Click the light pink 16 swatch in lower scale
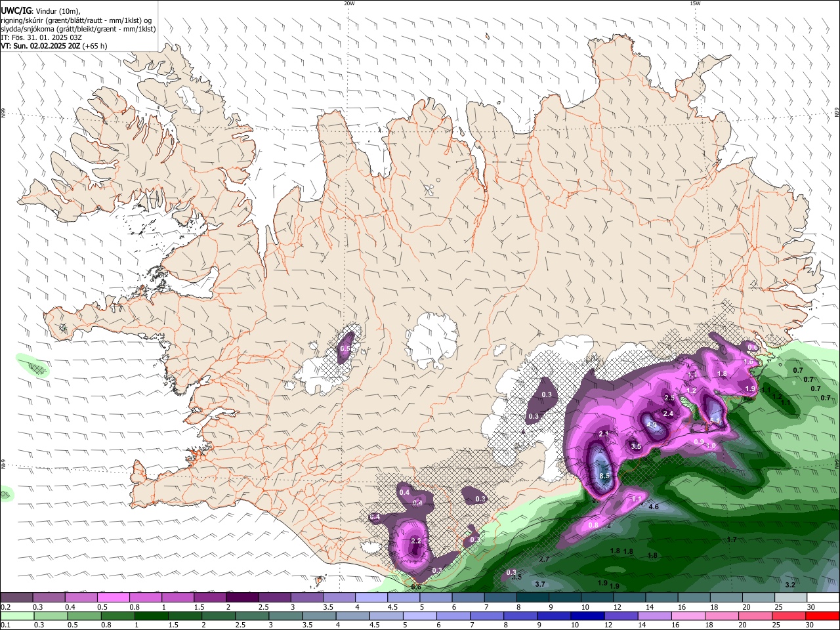Viewport: 840px width, 630px height. point(688,616)
